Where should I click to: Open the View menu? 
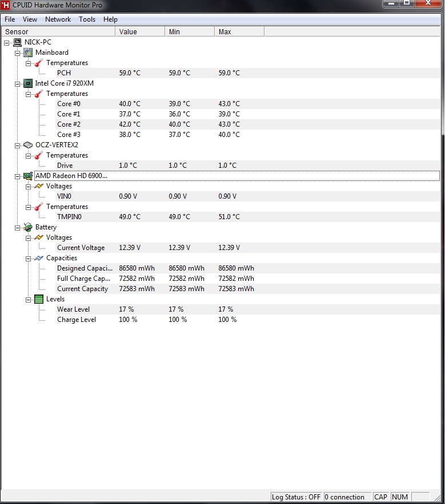[30, 19]
